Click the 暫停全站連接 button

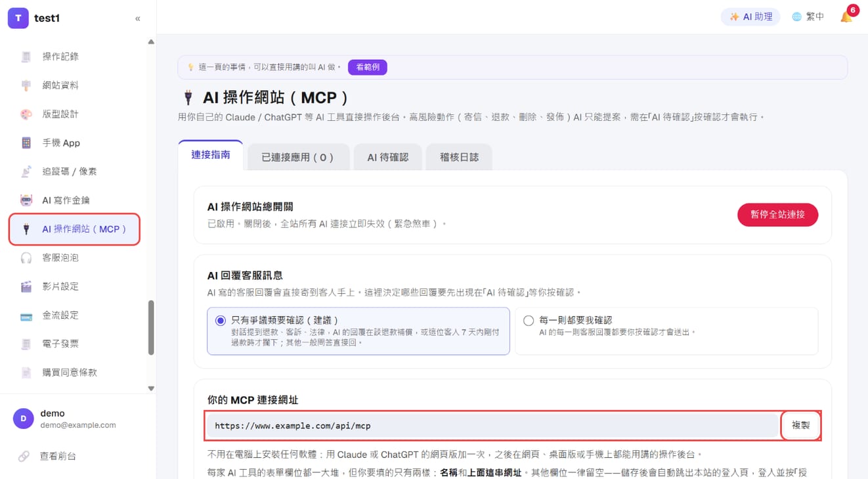[x=777, y=214]
